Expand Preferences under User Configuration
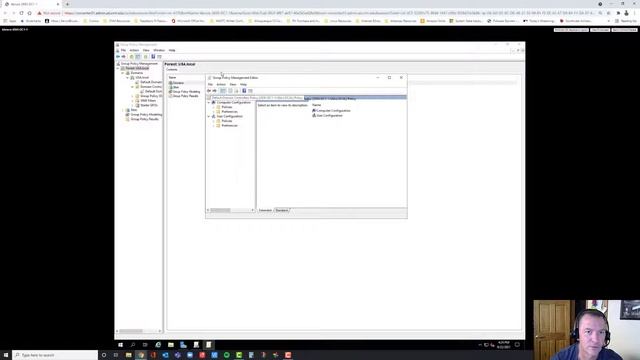 tap(214, 125)
